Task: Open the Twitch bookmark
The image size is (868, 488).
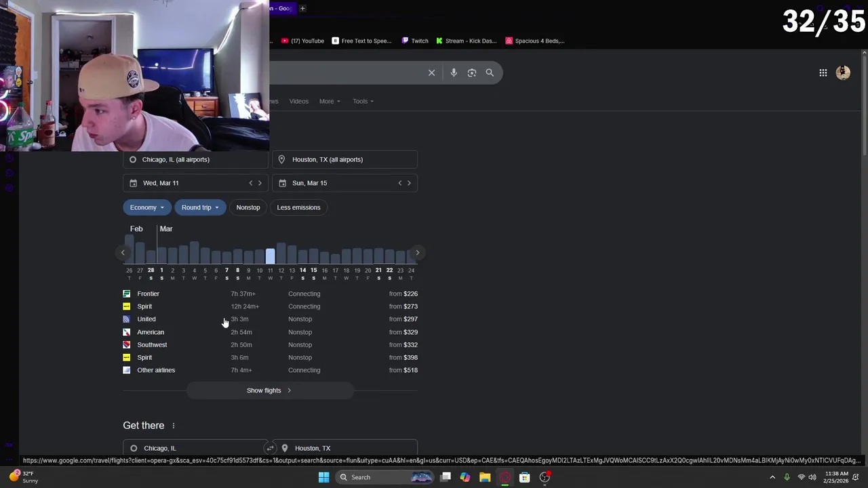Action: (415, 41)
